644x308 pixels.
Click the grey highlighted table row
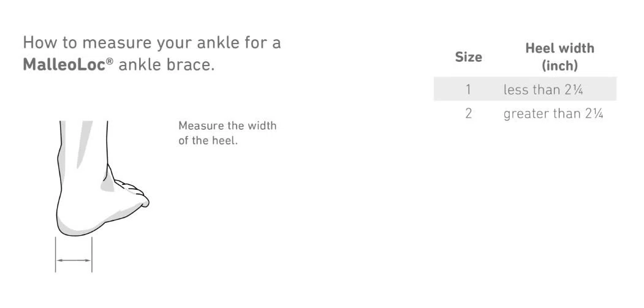tap(525, 89)
